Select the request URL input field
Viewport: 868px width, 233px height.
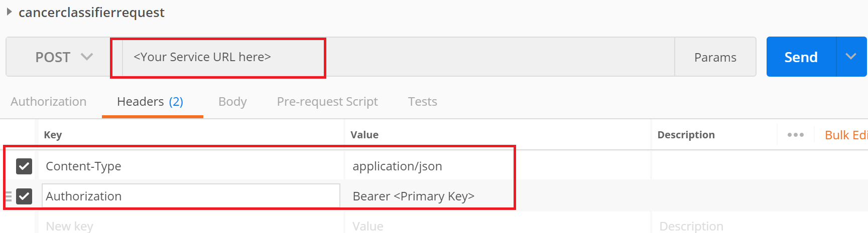[398, 57]
